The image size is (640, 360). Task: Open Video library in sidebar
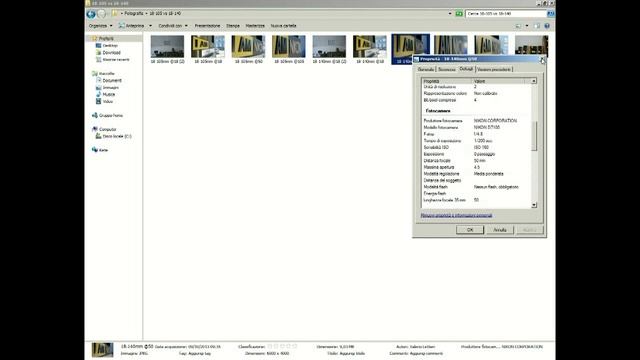(x=107, y=101)
